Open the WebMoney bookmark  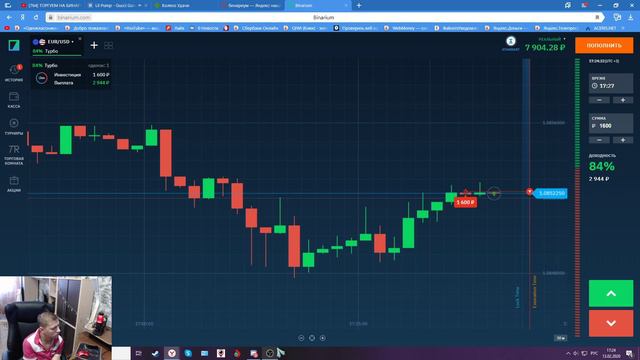pyautogui.click(x=406, y=28)
